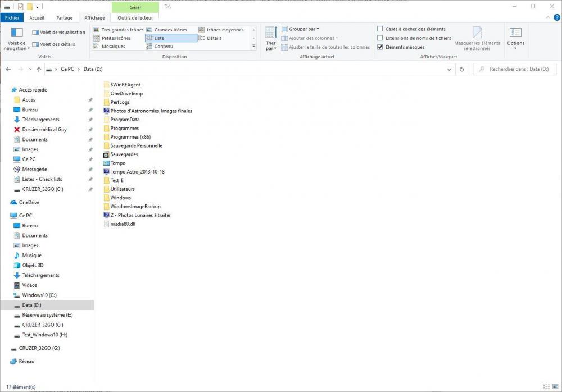Image resolution: width=562 pixels, height=392 pixels.
Task: Select Windows10 (C:) drive in tree
Action: point(35,295)
